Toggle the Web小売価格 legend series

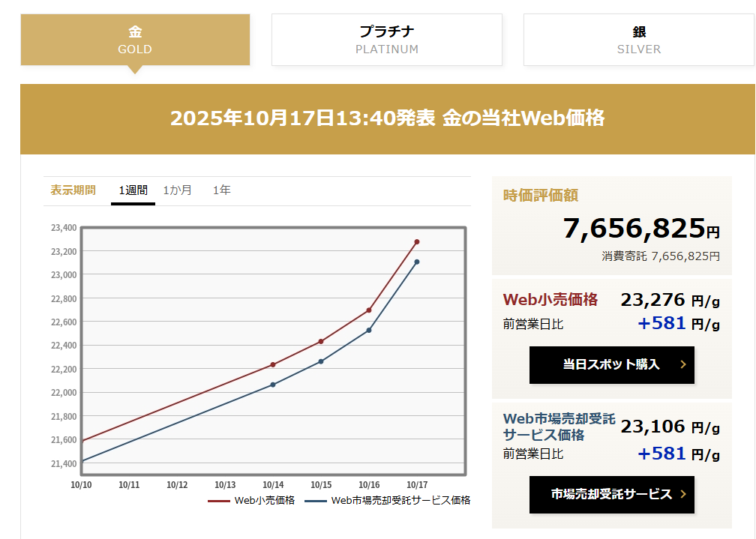click(x=251, y=501)
